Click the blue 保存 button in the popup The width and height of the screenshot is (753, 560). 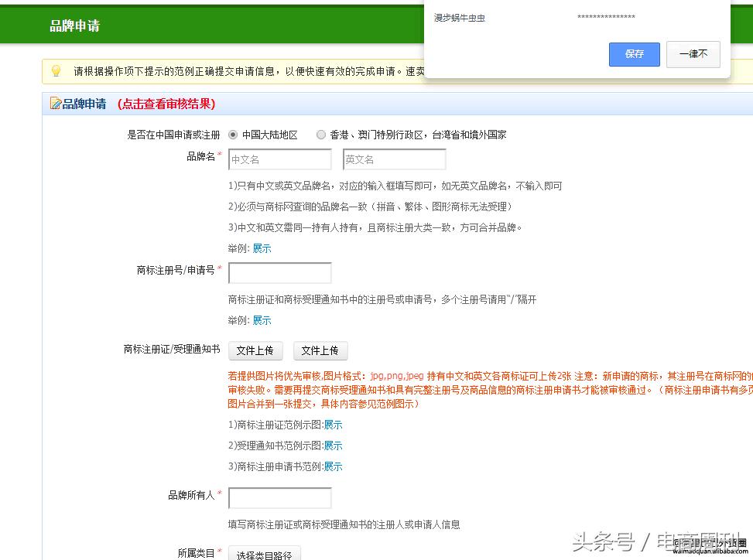click(x=634, y=54)
